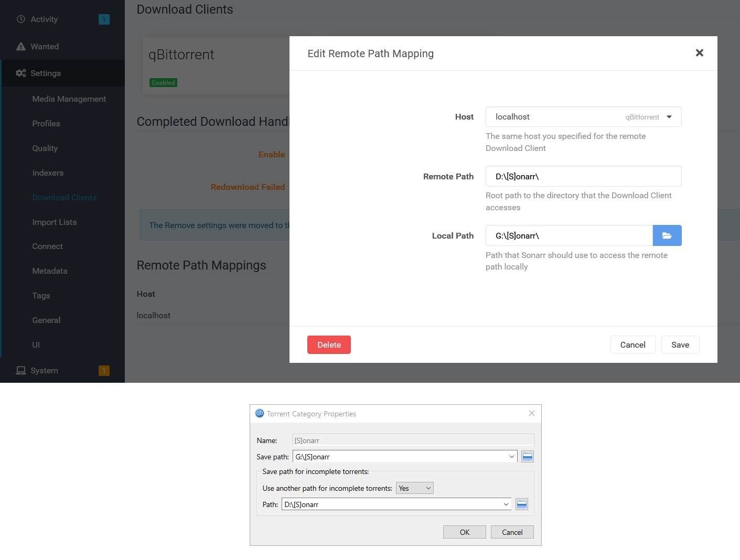Open the incomplete torrents Yes dropdown

(x=415, y=488)
